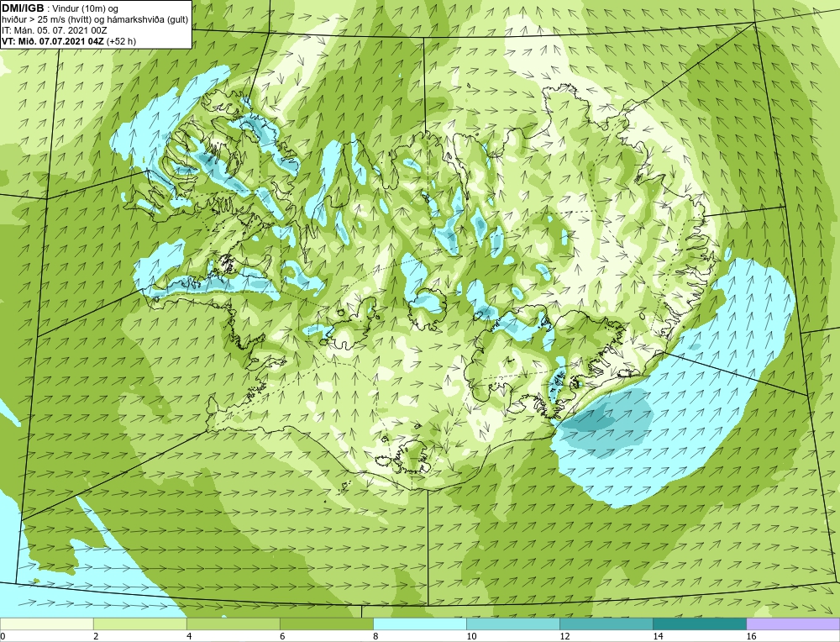Image resolution: width=840 pixels, height=642 pixels.
Task: Click the "Vindur (10m) og" label
Action: 85,9
